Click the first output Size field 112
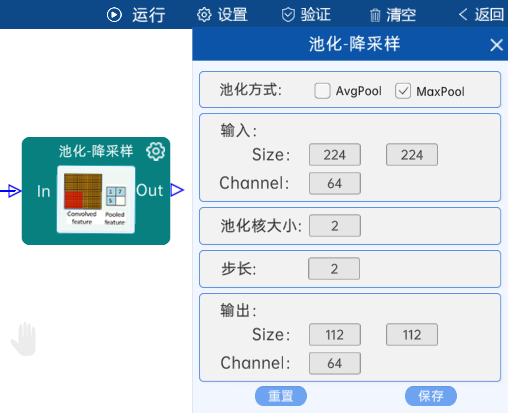This screenshot has height=413, width=508. pos(335,334)
